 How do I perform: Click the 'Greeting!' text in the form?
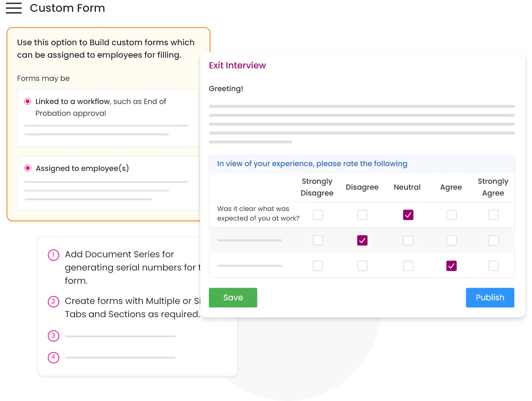[x=226, y=89]
